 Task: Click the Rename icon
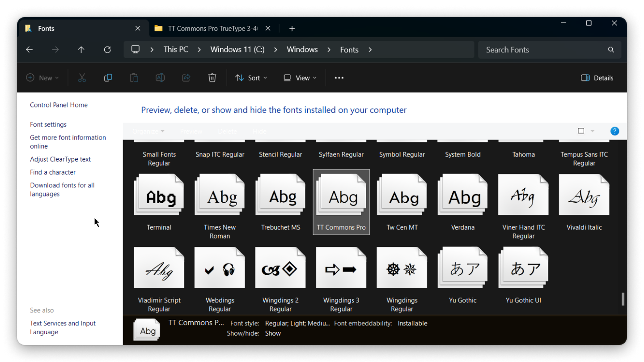coord(160,78)
